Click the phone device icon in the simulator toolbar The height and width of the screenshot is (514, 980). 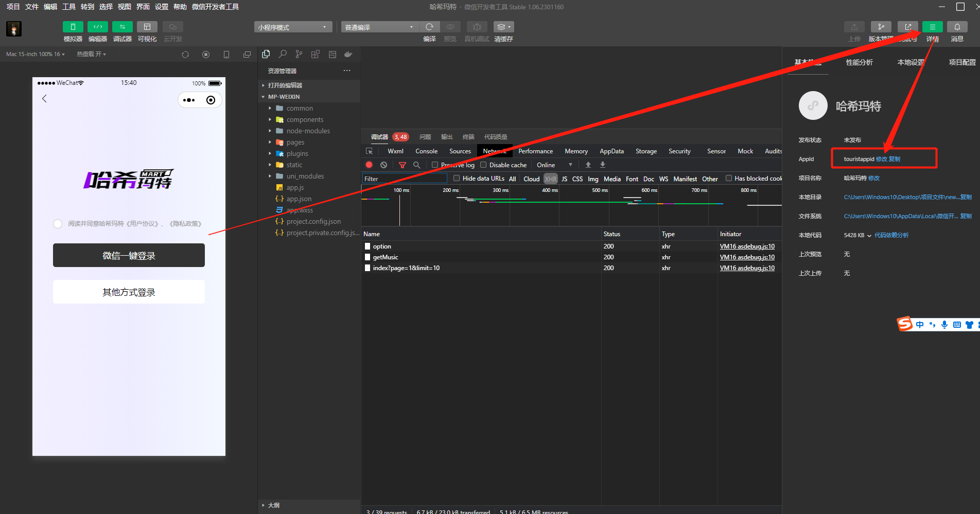226,55
